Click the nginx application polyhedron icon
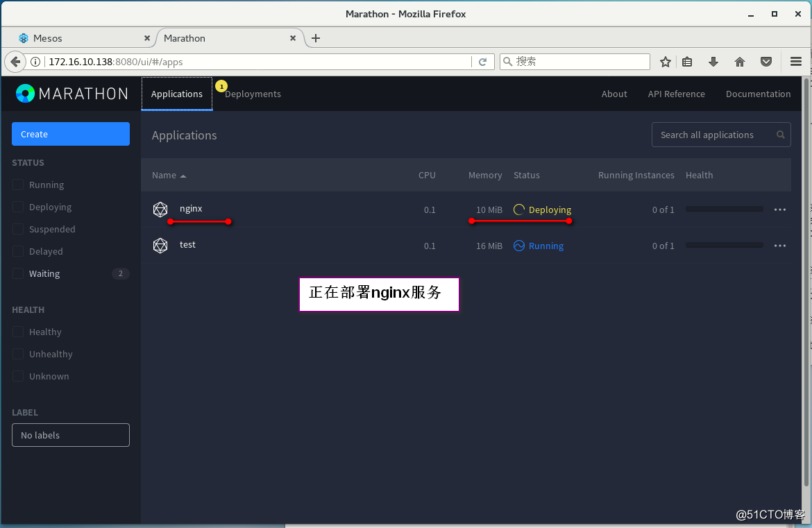This screenshot has height=528, width=812. tap(160, 209)
